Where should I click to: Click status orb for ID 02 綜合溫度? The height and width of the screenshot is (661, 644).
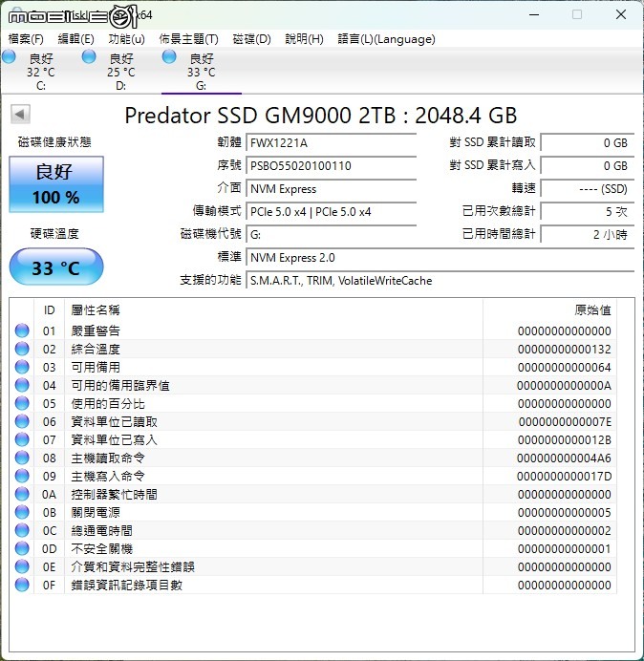pyautogui.click(x=22, y=349)
